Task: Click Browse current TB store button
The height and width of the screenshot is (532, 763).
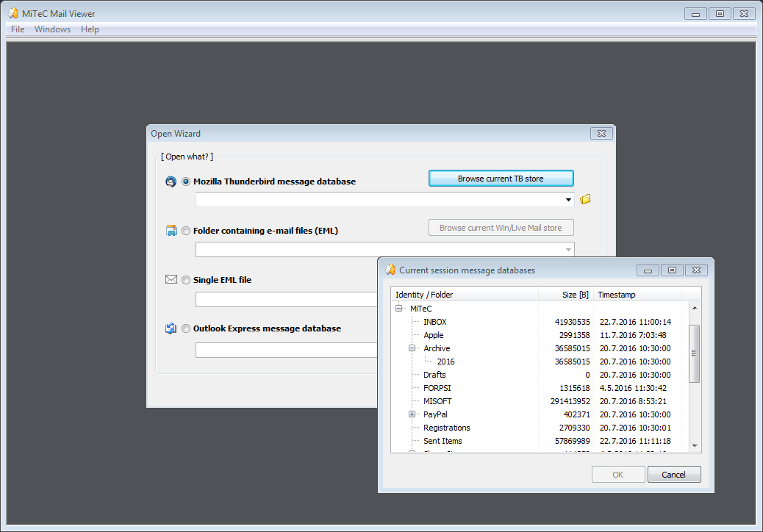Action: 501,179
